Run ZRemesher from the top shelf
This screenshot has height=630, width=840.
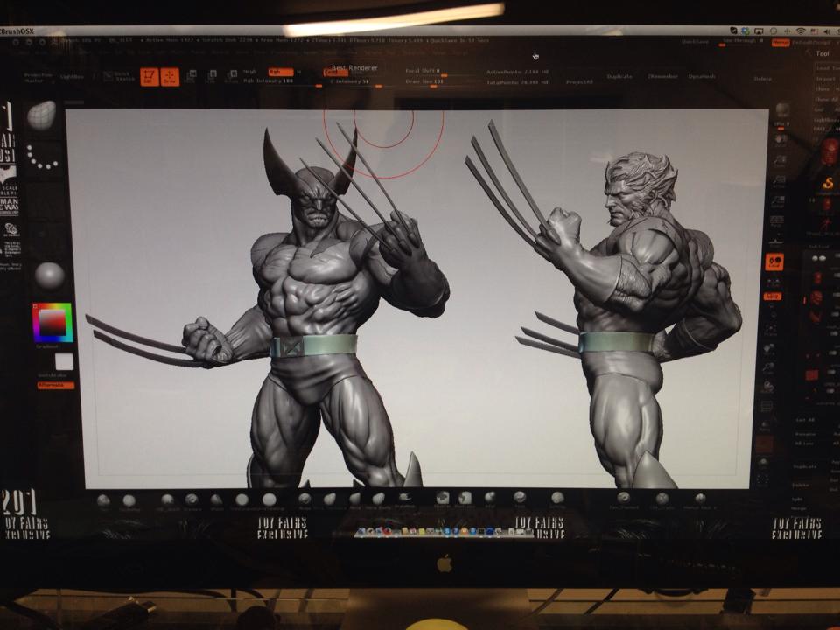(x=662, y=77)
